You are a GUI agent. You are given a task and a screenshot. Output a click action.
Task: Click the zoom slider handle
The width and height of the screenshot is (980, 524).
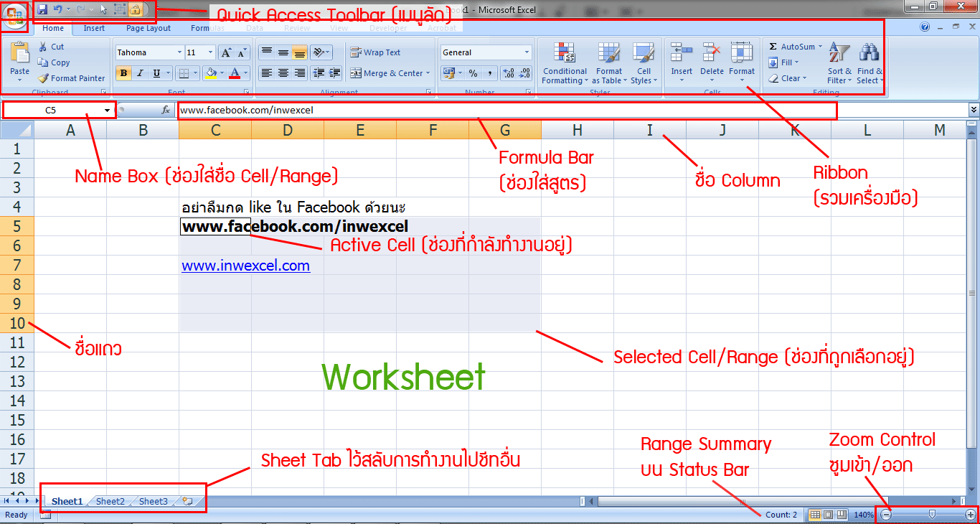click(932, 514)
